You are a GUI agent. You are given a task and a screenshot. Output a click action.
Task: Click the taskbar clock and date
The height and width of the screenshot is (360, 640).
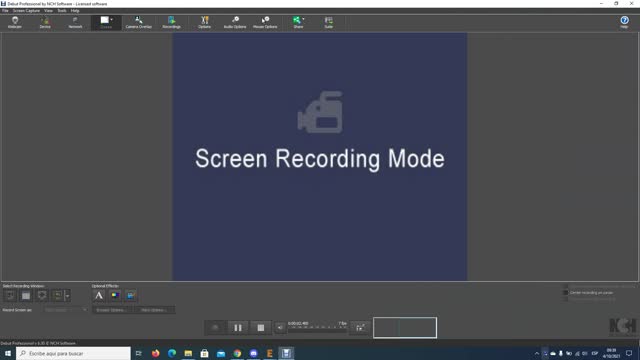tap(611, 353)
